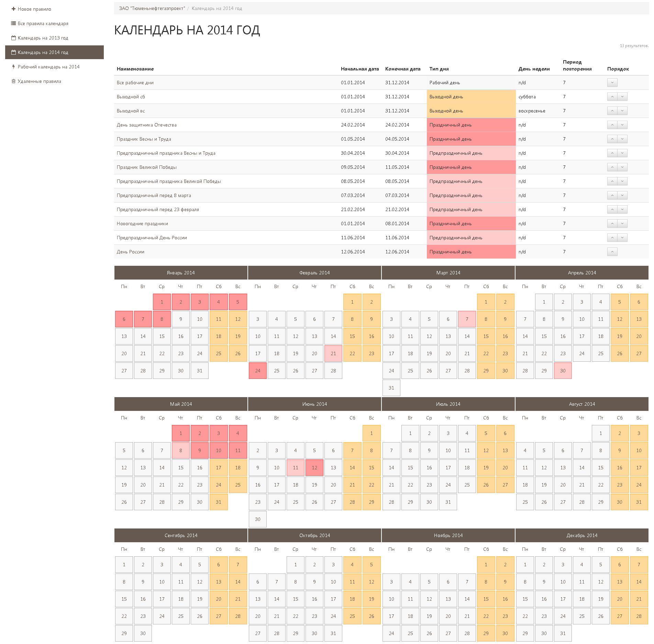Screen dimensions: 654x644
Task: Move rule Выходной вс up
Action: [612, 111]
